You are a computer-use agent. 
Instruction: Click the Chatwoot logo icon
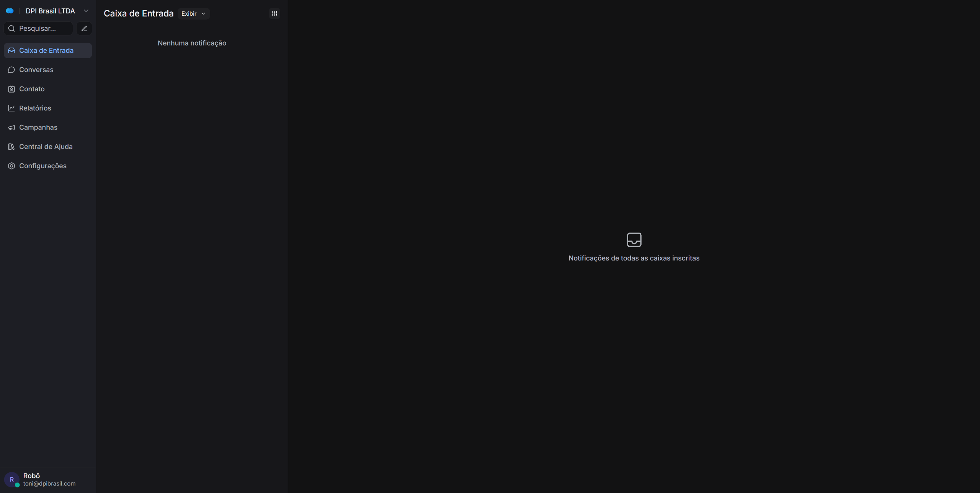point(10,11)
